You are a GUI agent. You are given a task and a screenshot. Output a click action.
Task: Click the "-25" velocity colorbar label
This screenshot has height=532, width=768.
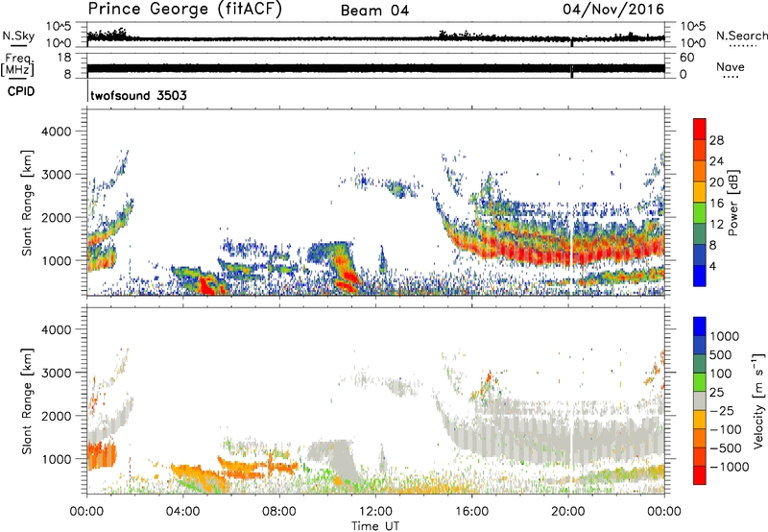[722, 411]
